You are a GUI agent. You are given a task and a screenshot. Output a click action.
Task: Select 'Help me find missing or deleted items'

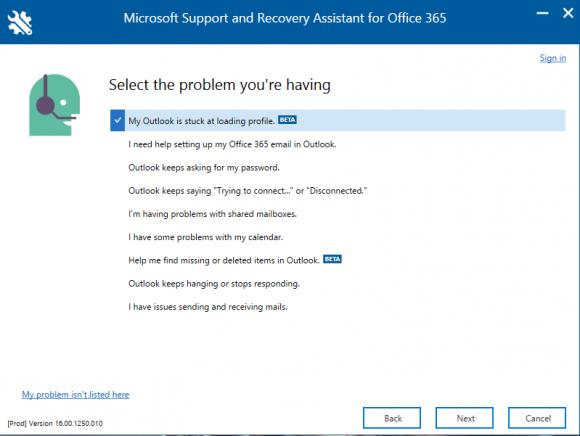click(x=223, y=260)
